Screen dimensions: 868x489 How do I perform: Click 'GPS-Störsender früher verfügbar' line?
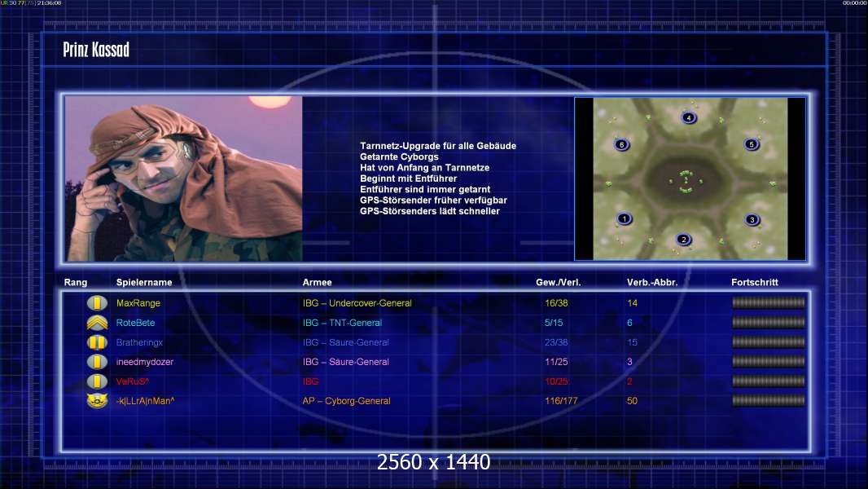tap(433, 200)
